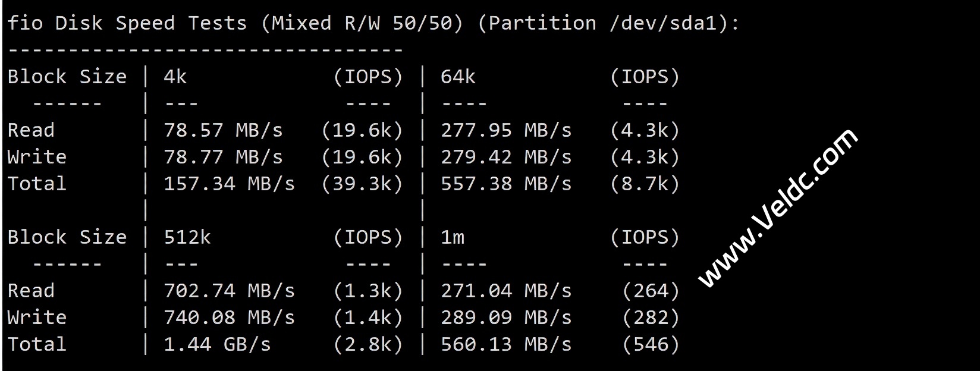This screenshot has height=371, width=980.
Task: Click the 4k block size column header
Action: 175,77
